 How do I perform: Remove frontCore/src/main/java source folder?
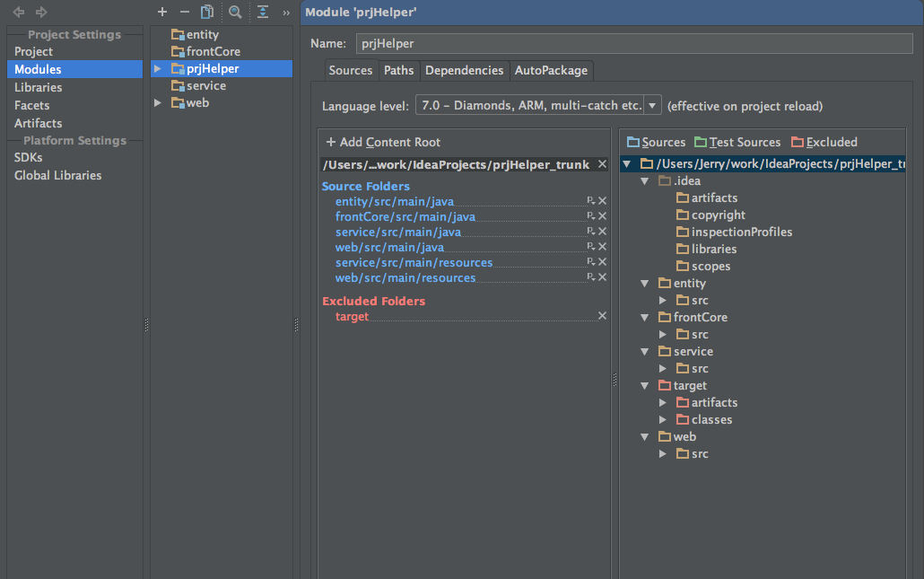[x=602, y=216]
